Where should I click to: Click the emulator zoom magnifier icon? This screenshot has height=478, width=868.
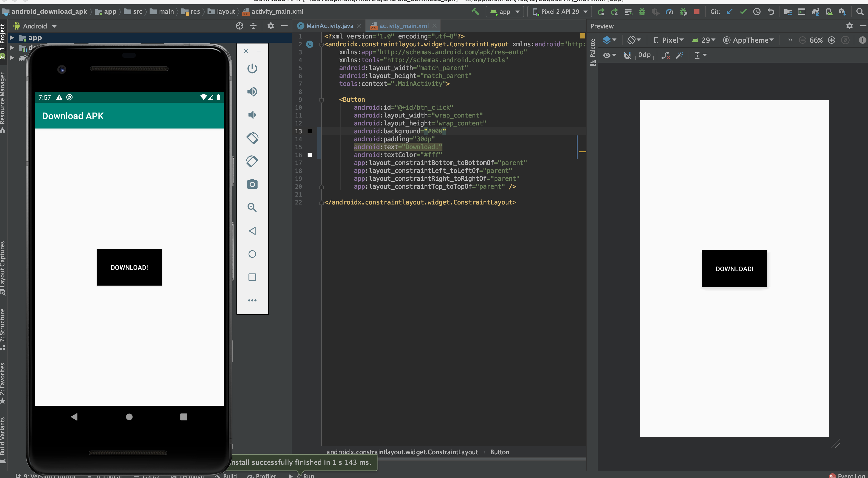pos(252,207)
